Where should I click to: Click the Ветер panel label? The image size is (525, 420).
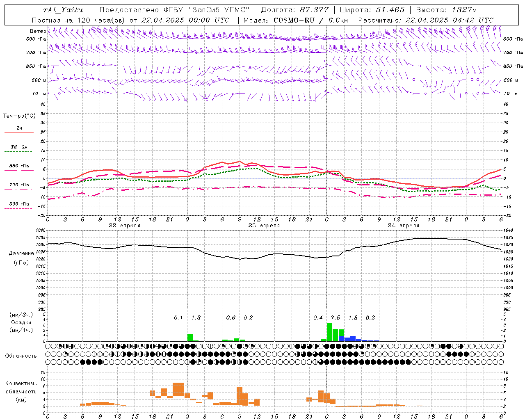point(38,31)
